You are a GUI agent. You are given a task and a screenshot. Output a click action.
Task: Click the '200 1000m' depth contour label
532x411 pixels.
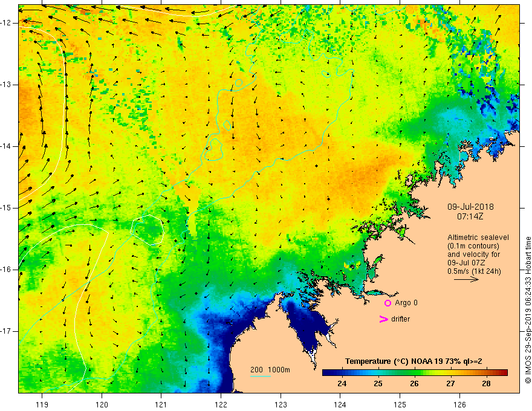[270, 370]
